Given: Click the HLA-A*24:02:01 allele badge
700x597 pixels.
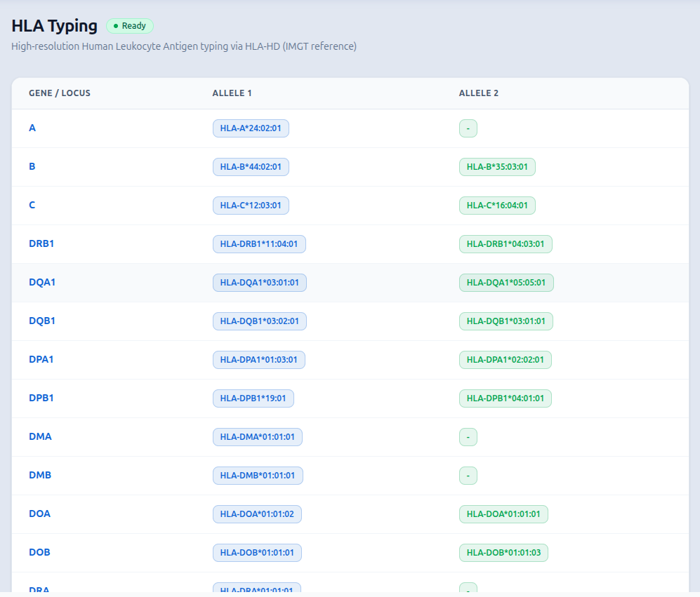Looking at the screenshot, I should (251, 128).
